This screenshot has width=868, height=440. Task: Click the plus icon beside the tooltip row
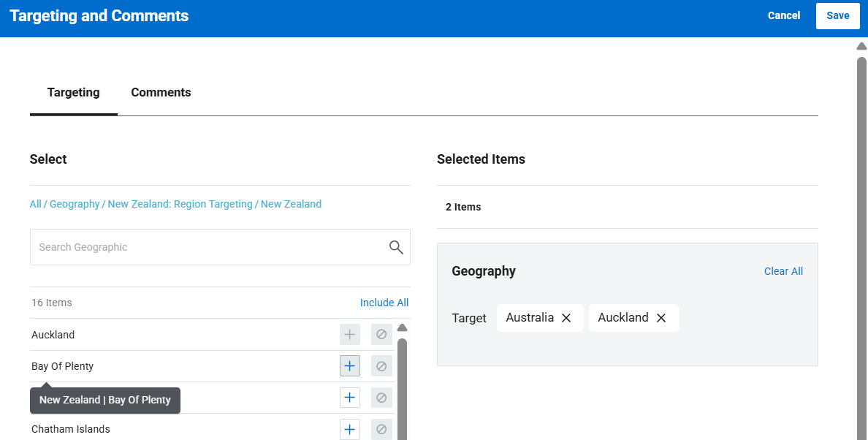350,398
